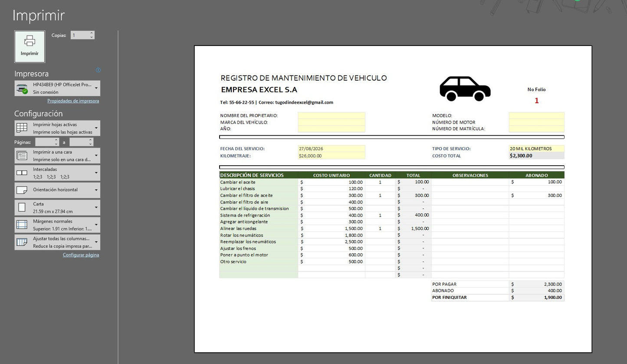Open the Imprimir a una cara dropdown
This screenshot has width=627, height=364.
[x=57, y=155]
